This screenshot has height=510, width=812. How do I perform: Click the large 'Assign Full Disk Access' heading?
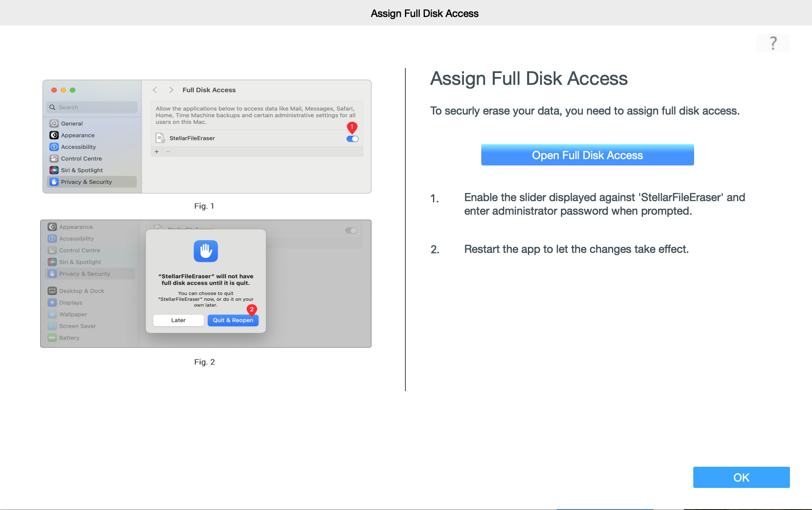(529, 78)
